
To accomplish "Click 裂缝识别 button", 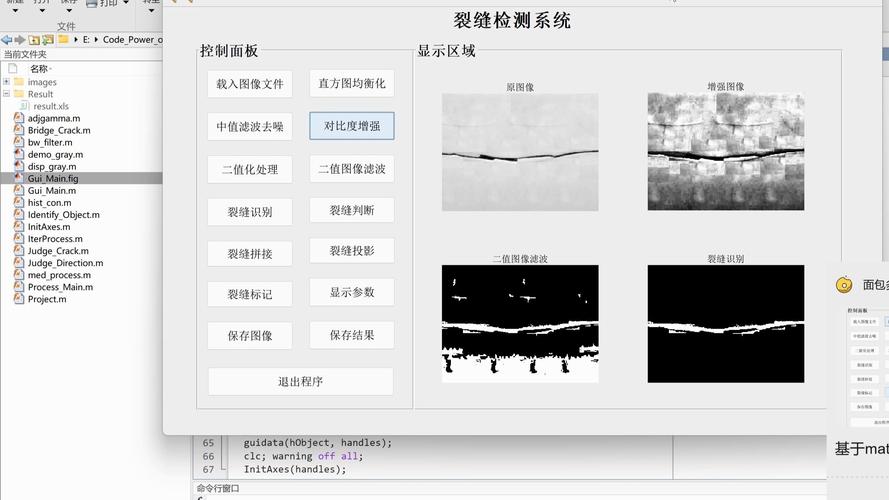I will coord(249,212).
